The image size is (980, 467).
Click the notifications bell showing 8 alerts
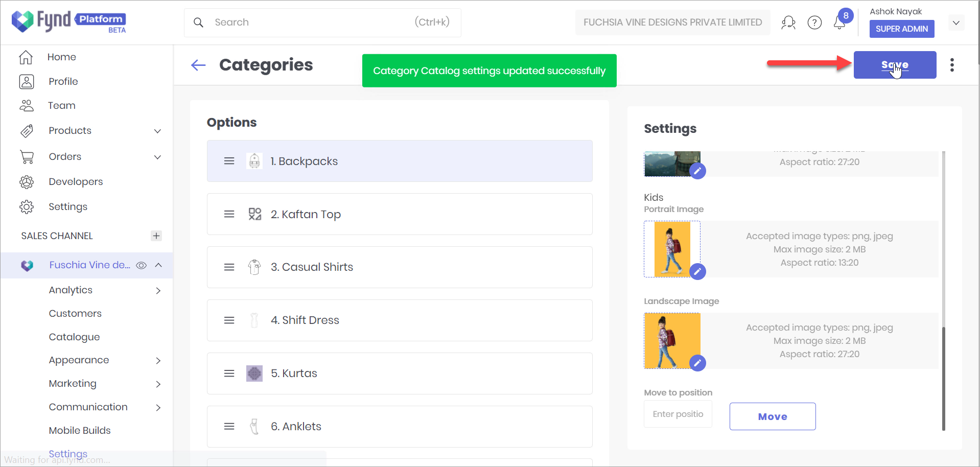click(839, 22)
